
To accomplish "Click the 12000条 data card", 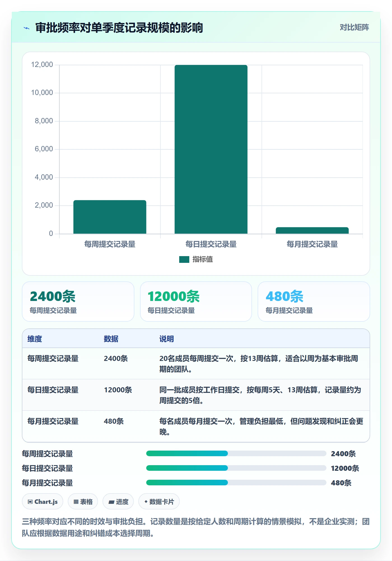I will click(196, 302).
